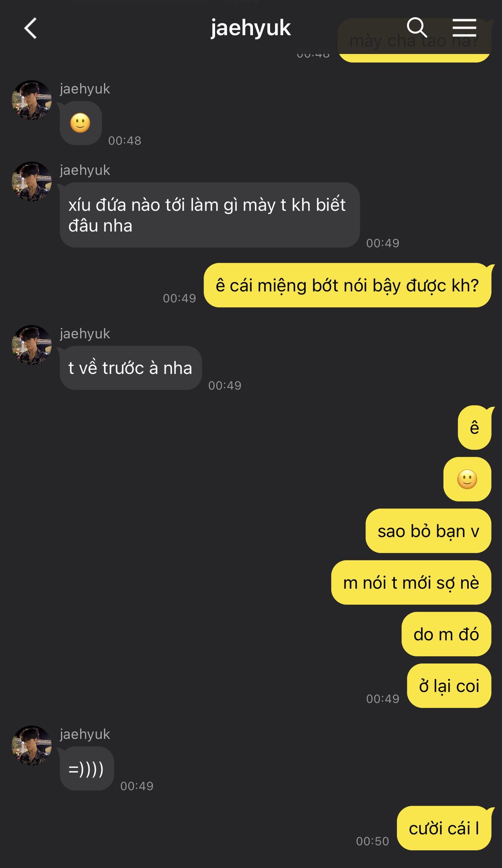Select the '=))))' message bubble
The width and height of the screenshot is (502, 868).
(x=87, y=769)
